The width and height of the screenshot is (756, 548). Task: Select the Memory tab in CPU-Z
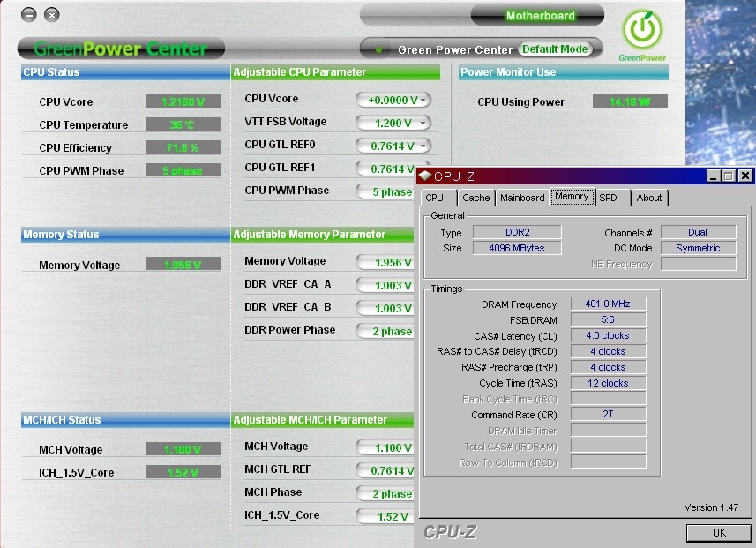572,196
